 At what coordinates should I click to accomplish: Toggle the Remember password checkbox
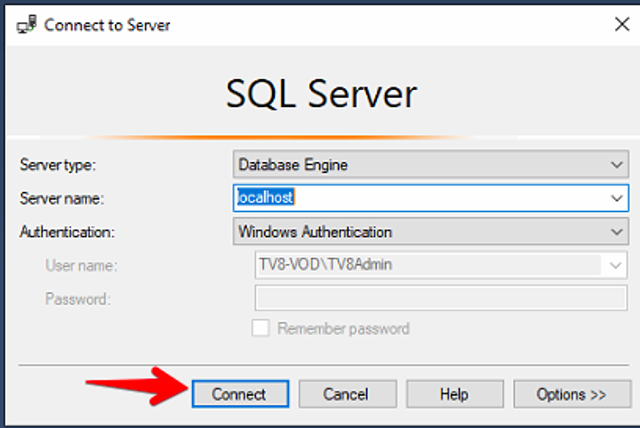(x=261, y=328)
